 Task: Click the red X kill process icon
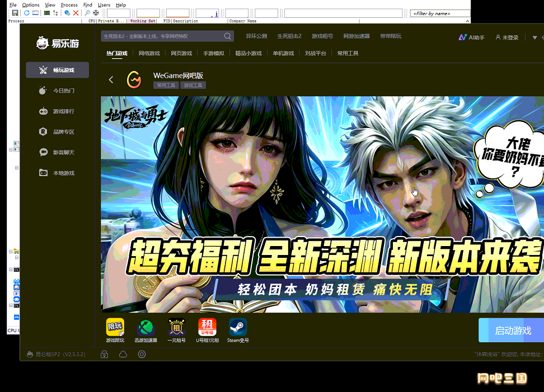tap(76, 13)
